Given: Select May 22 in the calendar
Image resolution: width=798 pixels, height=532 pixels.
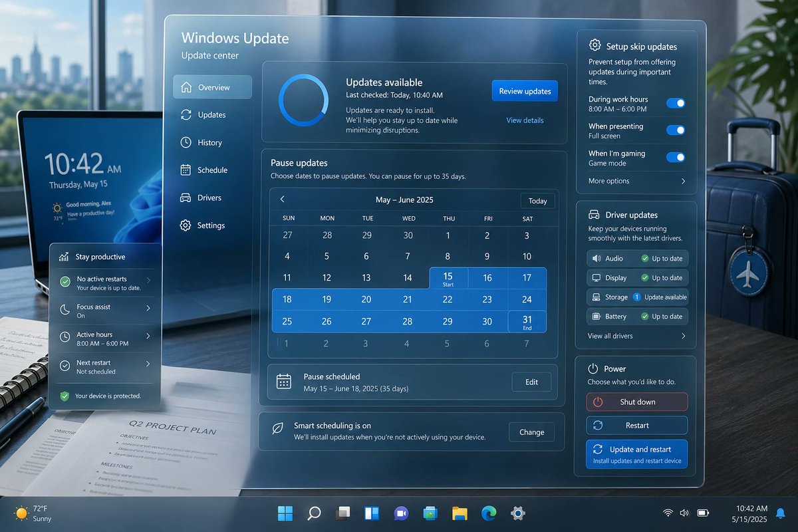Looking at the screenshot, I should [x=448, y=300].
